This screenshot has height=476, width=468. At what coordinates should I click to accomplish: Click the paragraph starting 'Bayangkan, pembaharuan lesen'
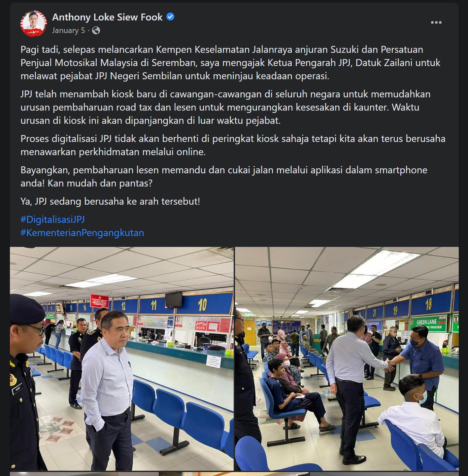[224, 177]
